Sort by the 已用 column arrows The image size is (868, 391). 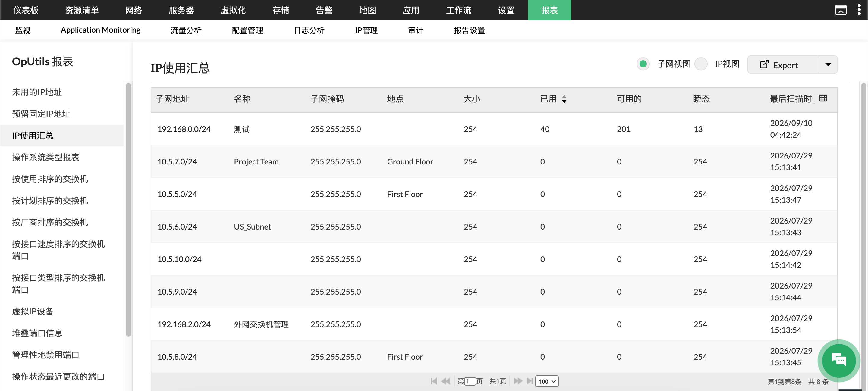(x=564, y=99)
